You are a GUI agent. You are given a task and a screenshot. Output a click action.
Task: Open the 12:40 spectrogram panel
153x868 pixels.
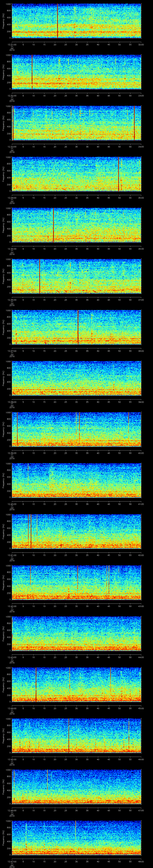tap(76, 480)
